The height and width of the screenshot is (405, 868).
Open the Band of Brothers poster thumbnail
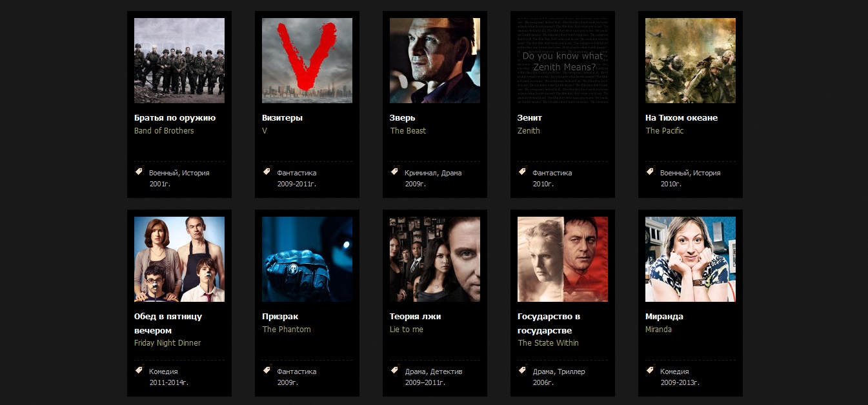pos(179,61)
